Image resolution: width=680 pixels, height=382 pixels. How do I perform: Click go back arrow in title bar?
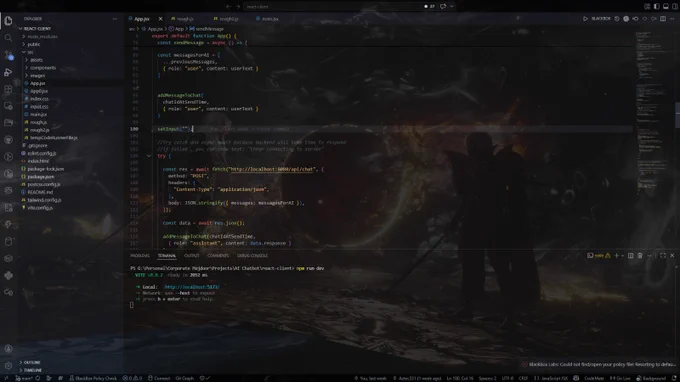(x=229, y=7)
